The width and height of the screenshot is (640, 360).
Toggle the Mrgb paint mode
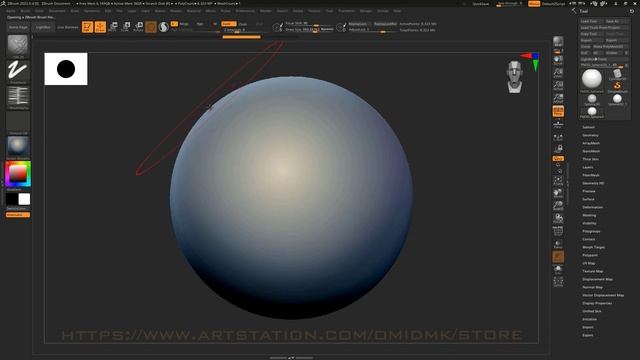pyautogui.click(x=184, y=24)
